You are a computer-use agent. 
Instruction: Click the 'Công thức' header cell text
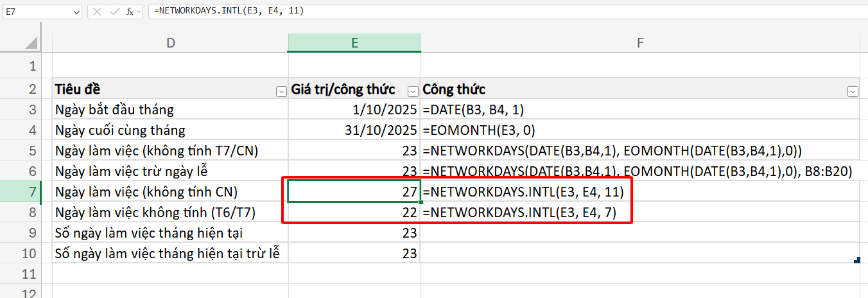[454, 89]
